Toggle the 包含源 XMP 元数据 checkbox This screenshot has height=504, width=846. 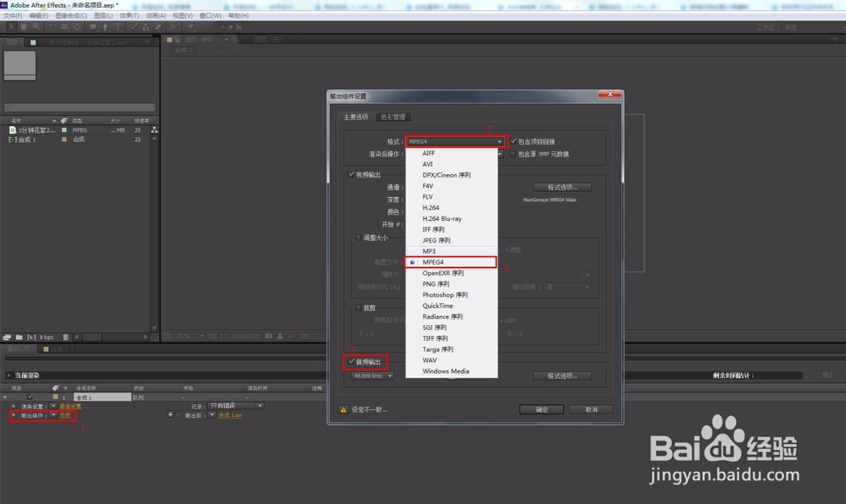(x=513, y=154)
